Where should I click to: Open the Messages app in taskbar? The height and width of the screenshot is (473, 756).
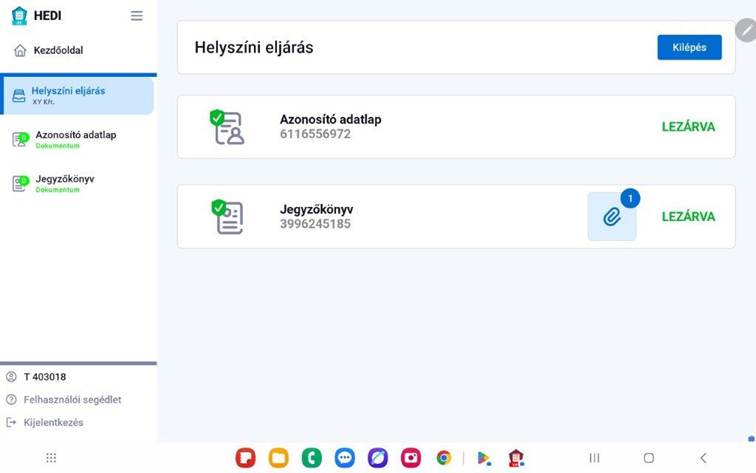point(344,458)
